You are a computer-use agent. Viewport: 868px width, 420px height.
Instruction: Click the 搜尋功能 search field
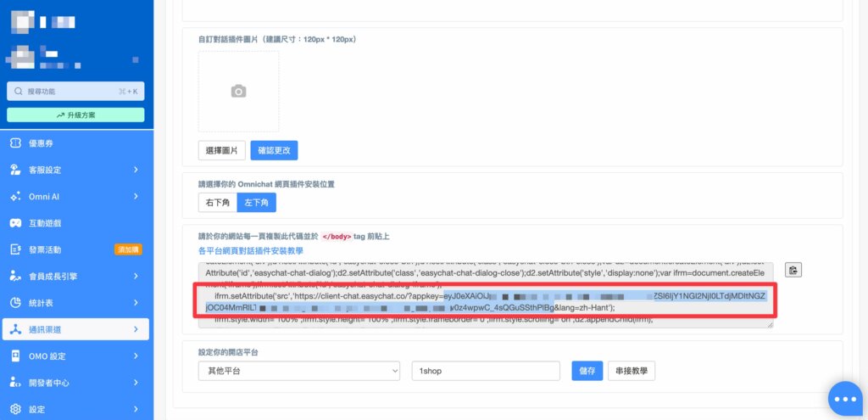(x=75, y=91)
